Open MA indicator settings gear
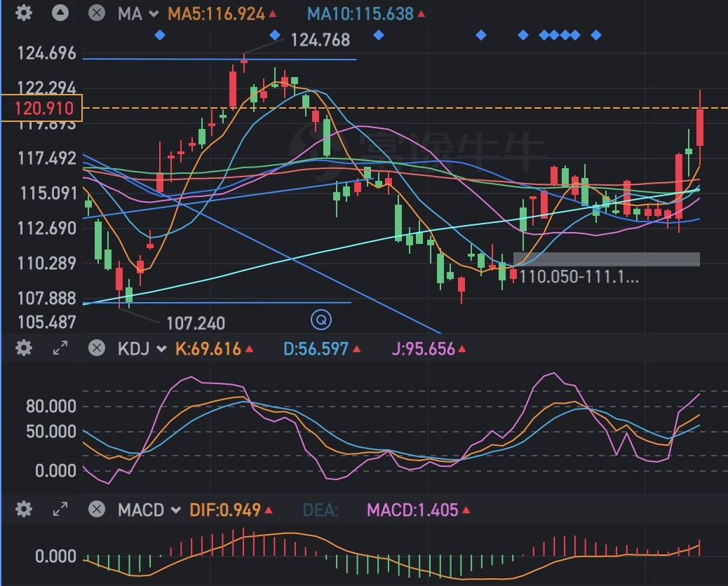This screenshot has width=728, height=586. [24, 13]
